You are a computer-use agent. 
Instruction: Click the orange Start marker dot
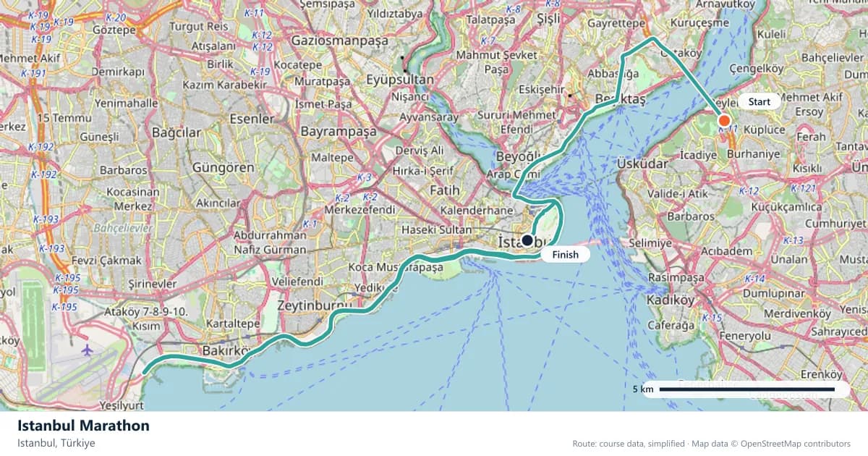724,121
